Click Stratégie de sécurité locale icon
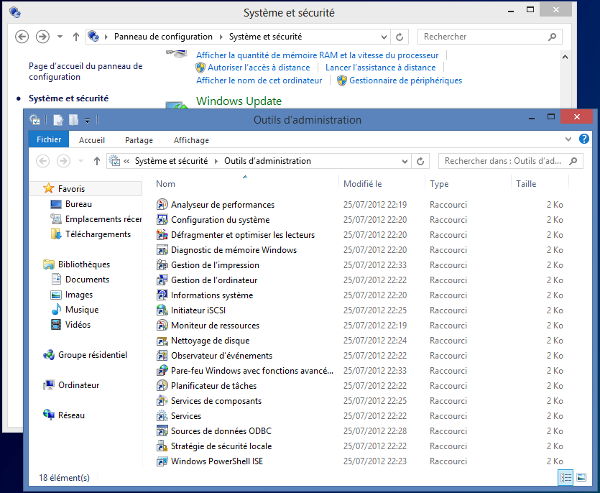 [162, 446]
